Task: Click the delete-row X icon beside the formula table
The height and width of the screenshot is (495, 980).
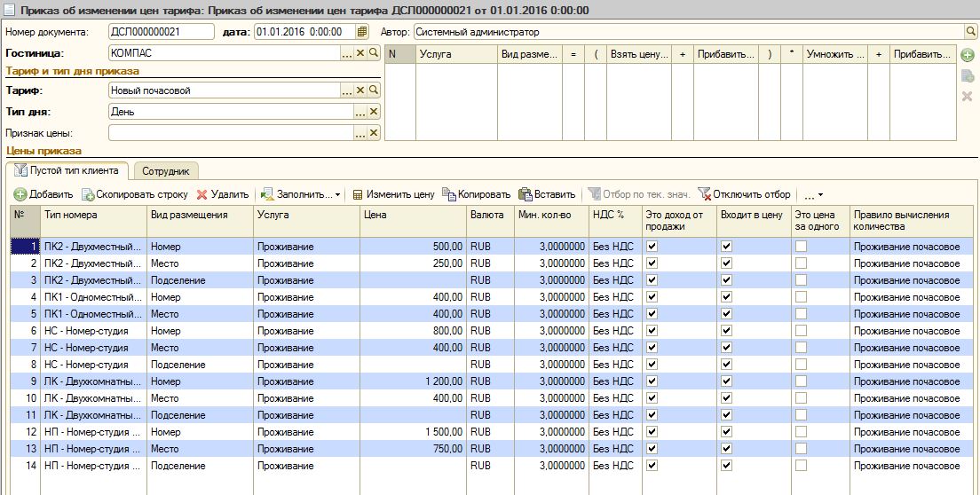Action: tap(967, 96)
